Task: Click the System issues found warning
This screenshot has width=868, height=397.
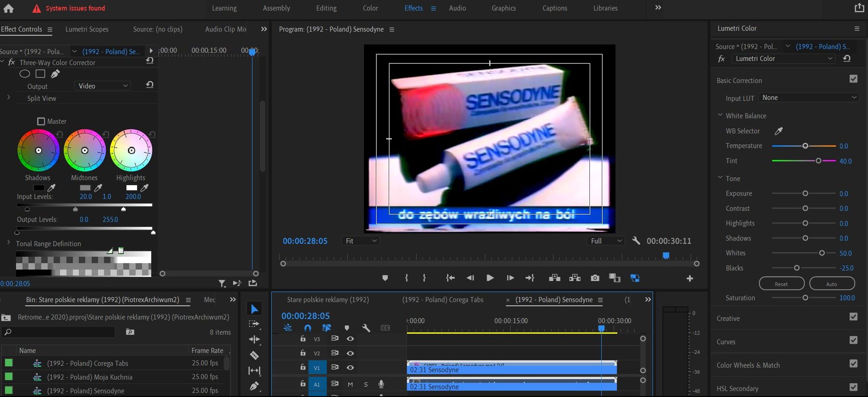Action: tap(69, 8)
